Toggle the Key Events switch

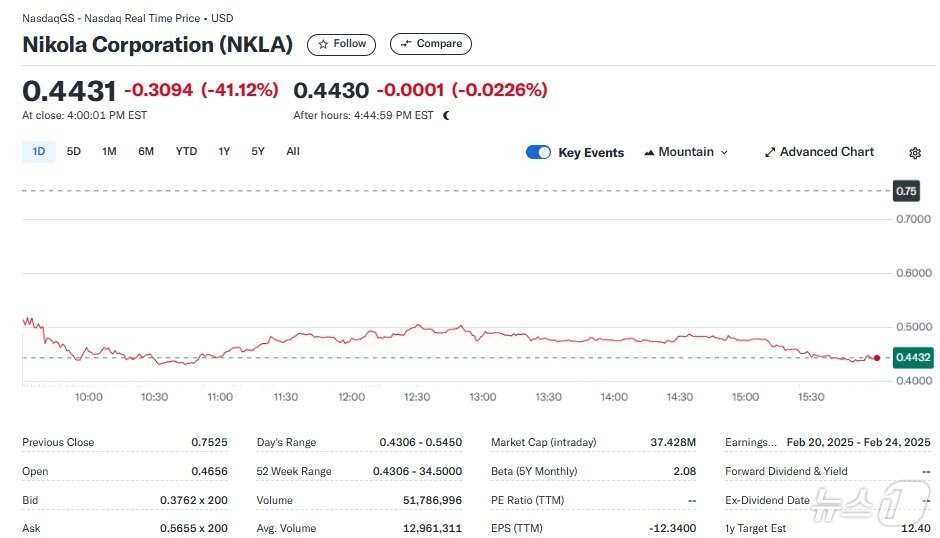point(538,152)
